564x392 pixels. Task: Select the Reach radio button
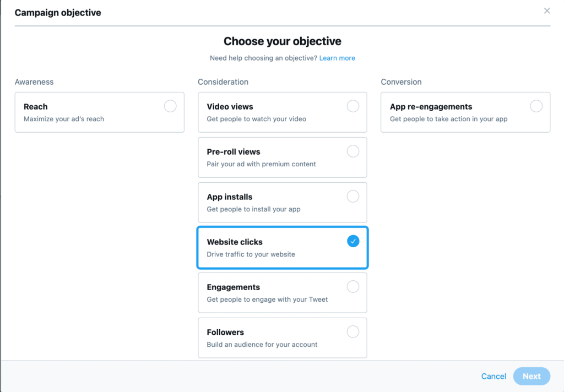click(x=170, y=106)
